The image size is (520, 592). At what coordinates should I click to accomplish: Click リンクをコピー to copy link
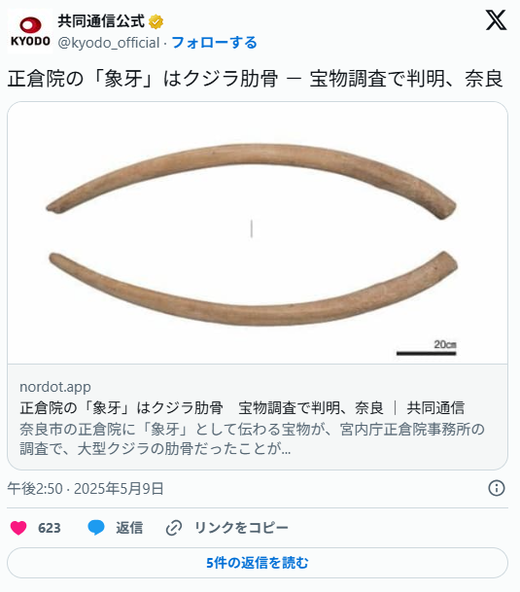click(x=241, y=528)
